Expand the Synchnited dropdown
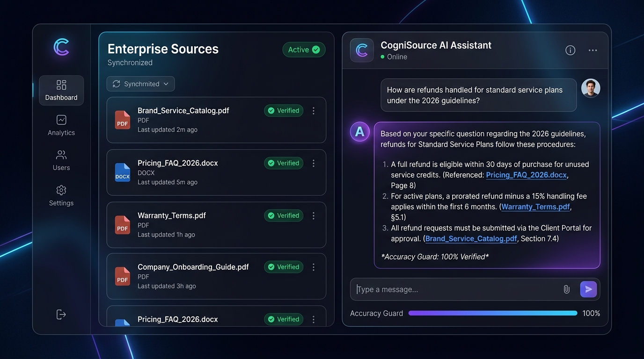Image resolution: width=644 pixels, height=359 pixels. point(141,84)
